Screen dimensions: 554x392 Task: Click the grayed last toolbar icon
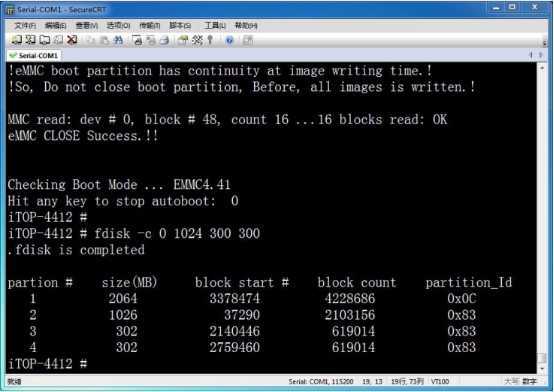point(248,40)
